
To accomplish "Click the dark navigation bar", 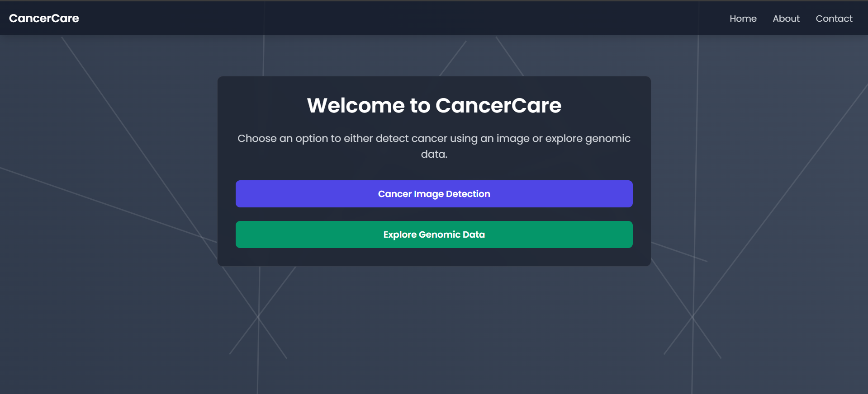I will [362, 18].
